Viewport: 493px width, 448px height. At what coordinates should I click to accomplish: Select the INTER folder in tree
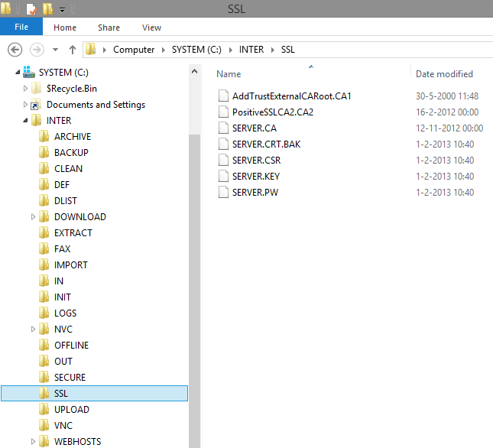pos(59,121)
